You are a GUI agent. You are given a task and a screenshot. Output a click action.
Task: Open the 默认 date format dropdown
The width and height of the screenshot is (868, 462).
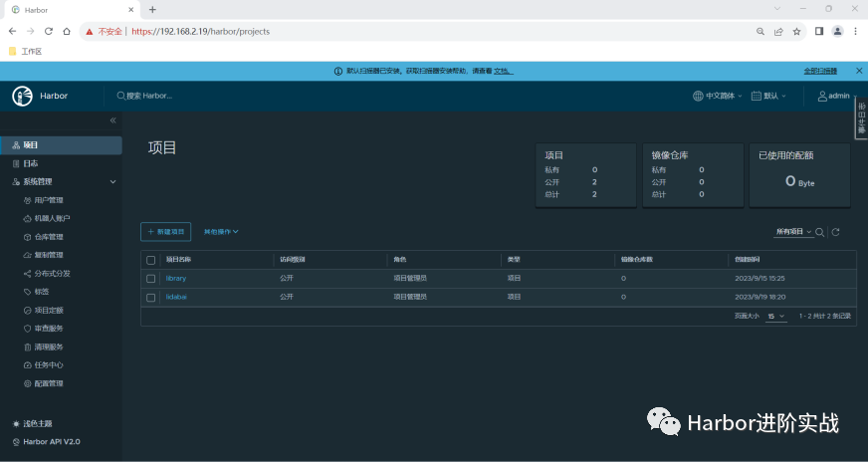tap(768, 96)
